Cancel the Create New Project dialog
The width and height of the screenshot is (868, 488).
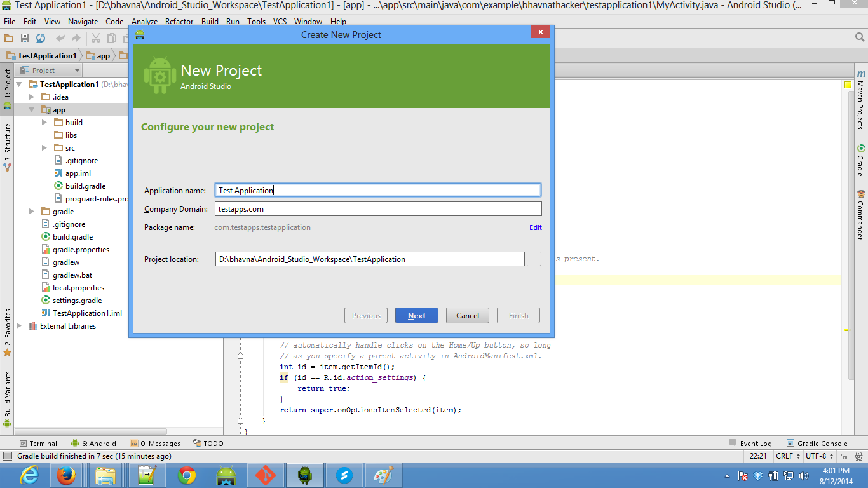click(467, 315)
